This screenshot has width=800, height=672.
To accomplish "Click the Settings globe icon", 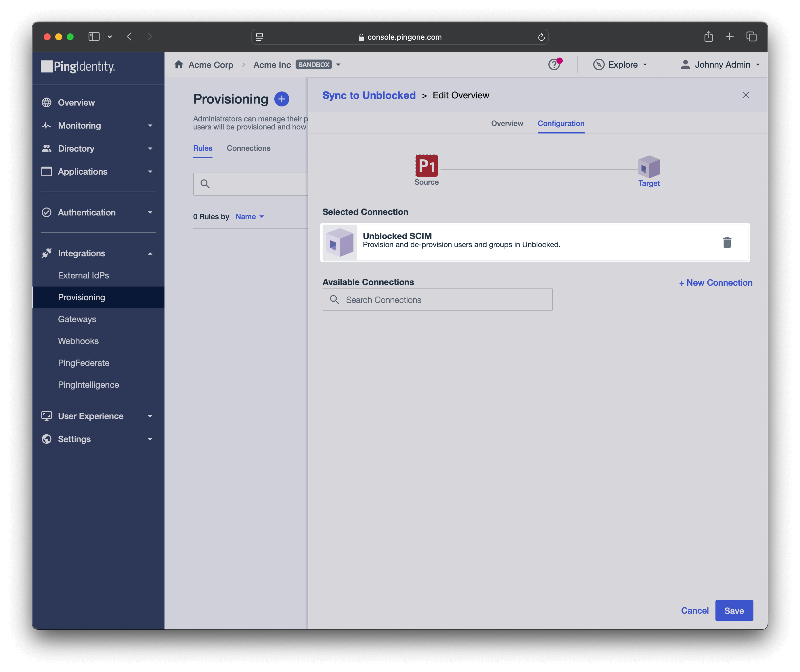I will tap(47, 439).
